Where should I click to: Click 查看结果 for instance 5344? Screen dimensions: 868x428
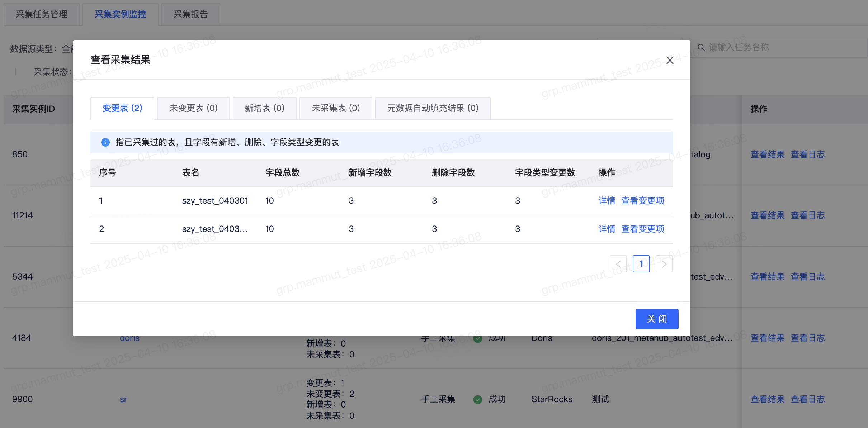pos(768,277)
